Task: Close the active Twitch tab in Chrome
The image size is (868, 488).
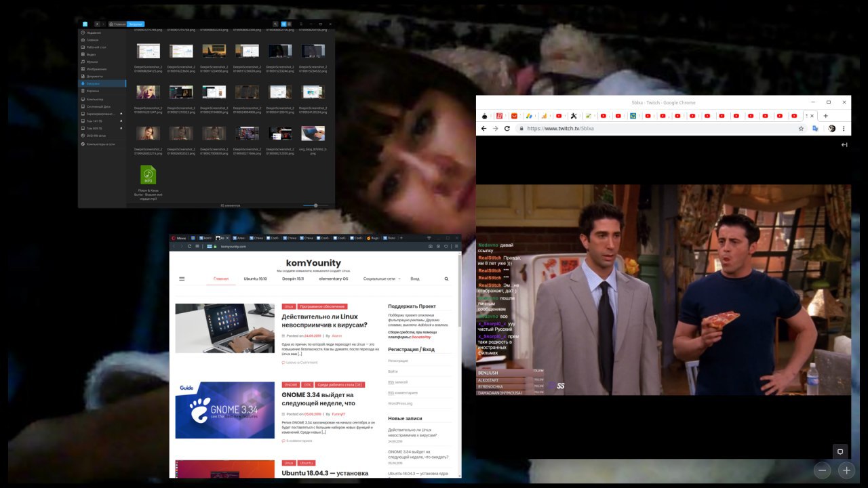Action: [812, 116]
